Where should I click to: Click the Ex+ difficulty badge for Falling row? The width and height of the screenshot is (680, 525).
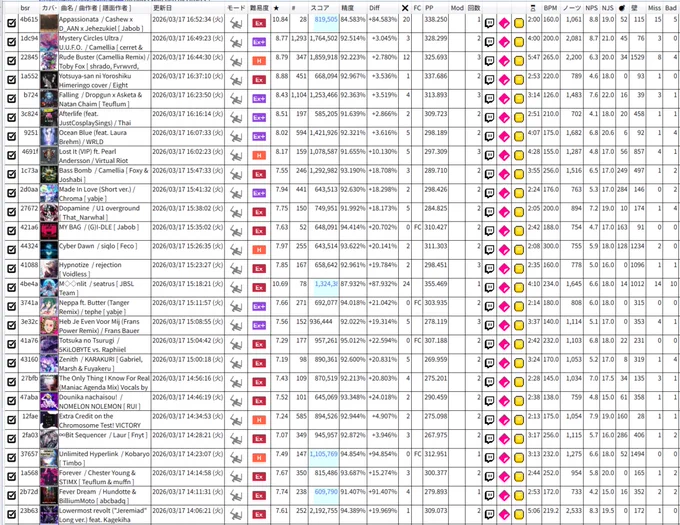tap(259, 99)
